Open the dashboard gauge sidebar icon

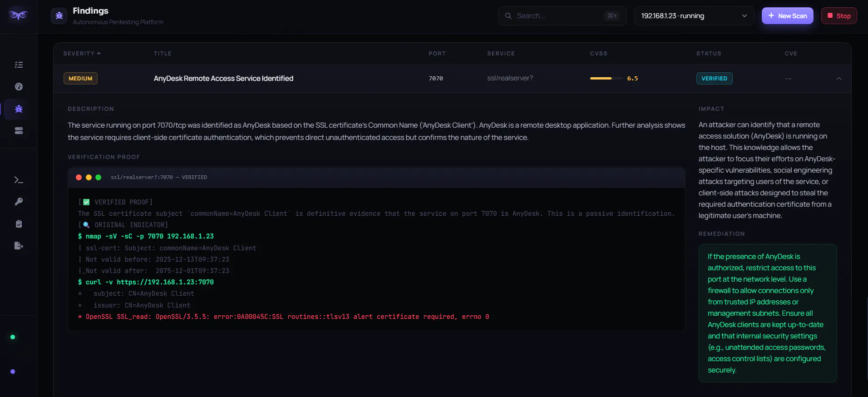point(19,87)
